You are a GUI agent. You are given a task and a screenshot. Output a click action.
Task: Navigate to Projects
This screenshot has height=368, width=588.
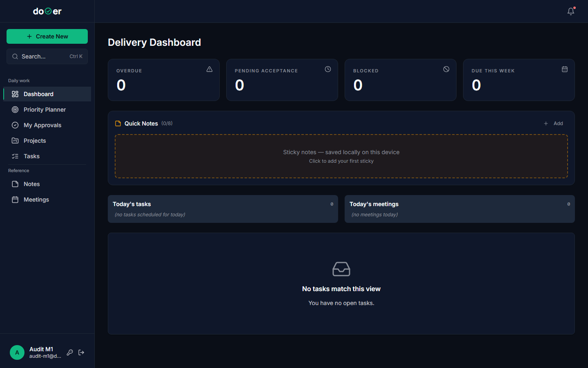pos(47,141)
